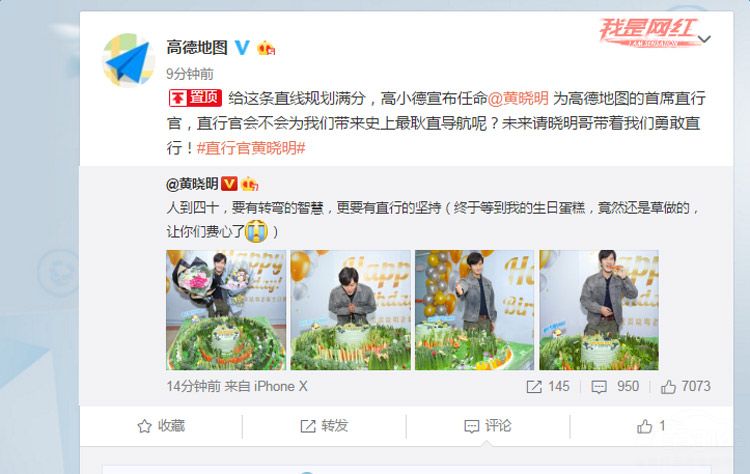Open the 高德地图 account name link

tap(197, 47)
